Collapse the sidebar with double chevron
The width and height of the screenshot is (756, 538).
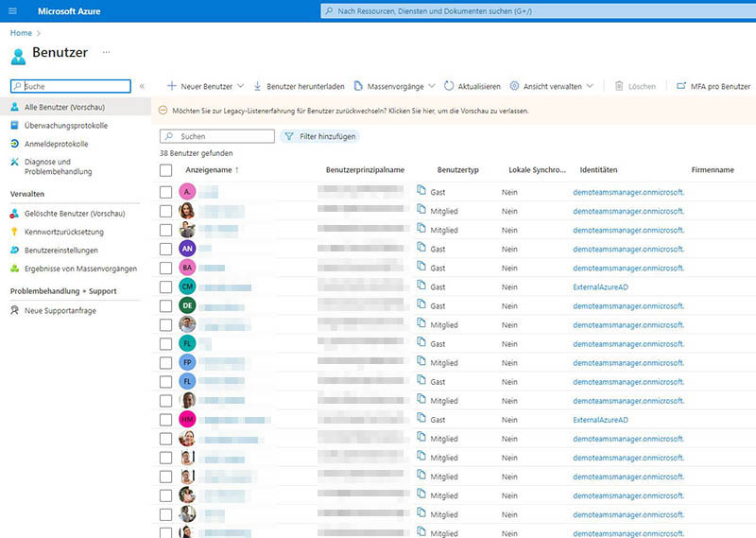(x=142, y=86)
